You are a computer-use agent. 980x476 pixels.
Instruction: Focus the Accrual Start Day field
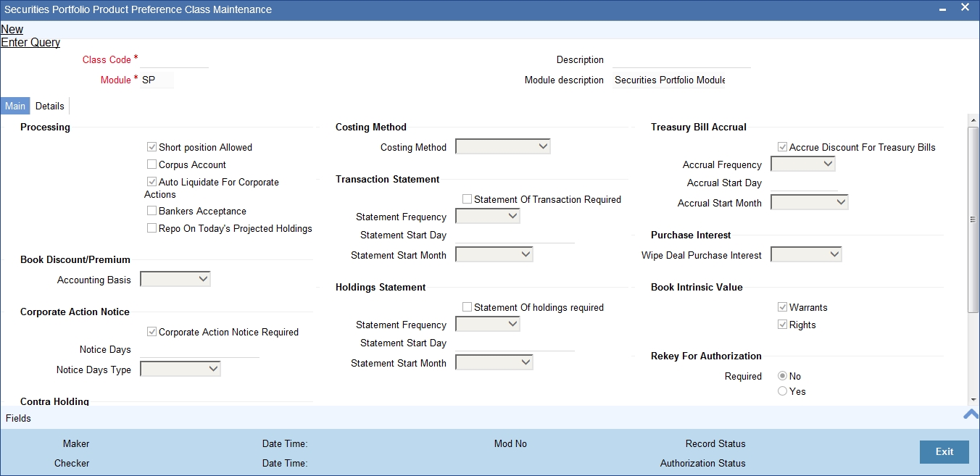click(x=804, y=183)
